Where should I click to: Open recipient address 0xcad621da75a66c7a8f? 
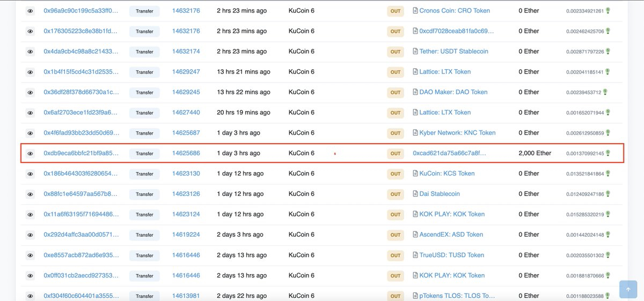(450, 153)
